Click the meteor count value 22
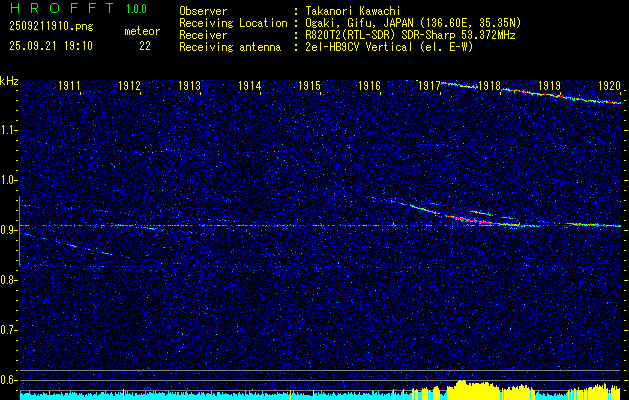Viewport: 629px width, 400px height. pos(145,45)
